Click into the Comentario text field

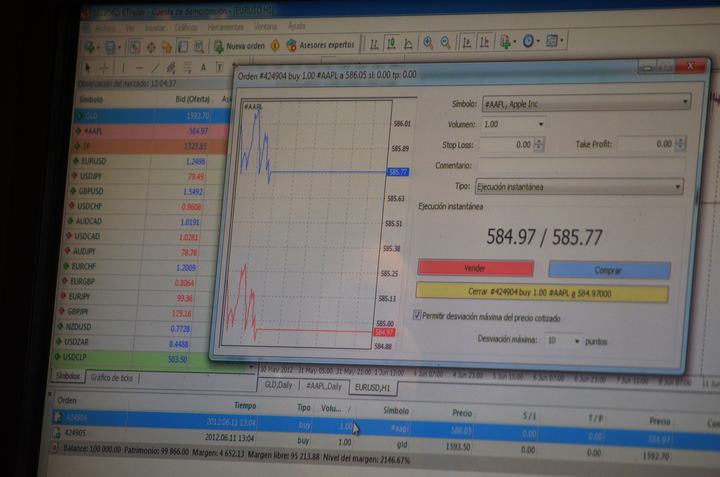point(580,165)
